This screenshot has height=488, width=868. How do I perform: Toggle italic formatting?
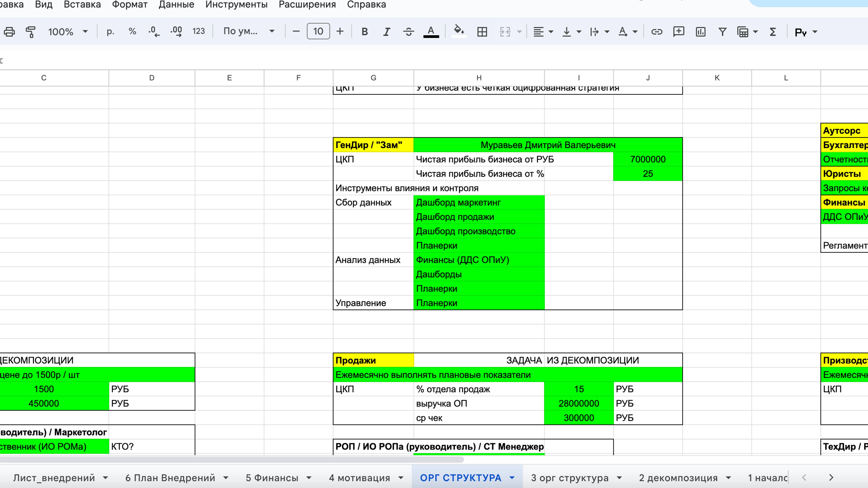[x=387, y=32]
